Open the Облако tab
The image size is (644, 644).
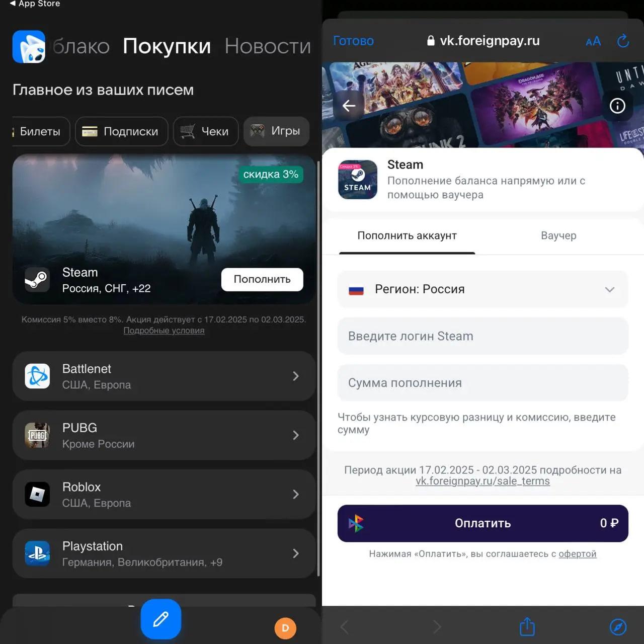(x=81, y=46)
